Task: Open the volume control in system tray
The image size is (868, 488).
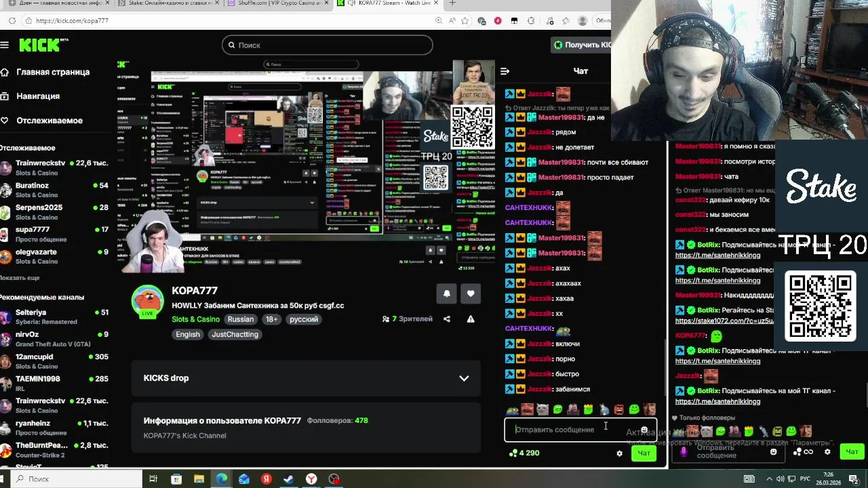Action: click(x=779, y=479)
